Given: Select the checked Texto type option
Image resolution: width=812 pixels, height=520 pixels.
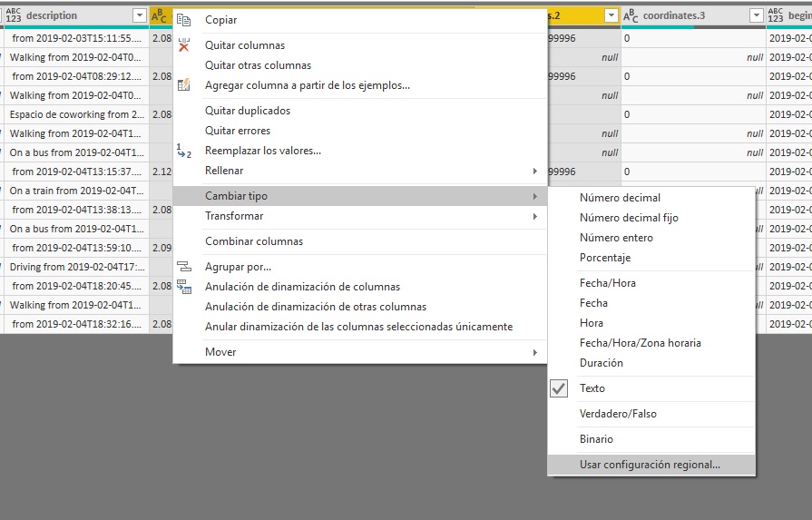Looking at the screenshot, I should 592,388.
